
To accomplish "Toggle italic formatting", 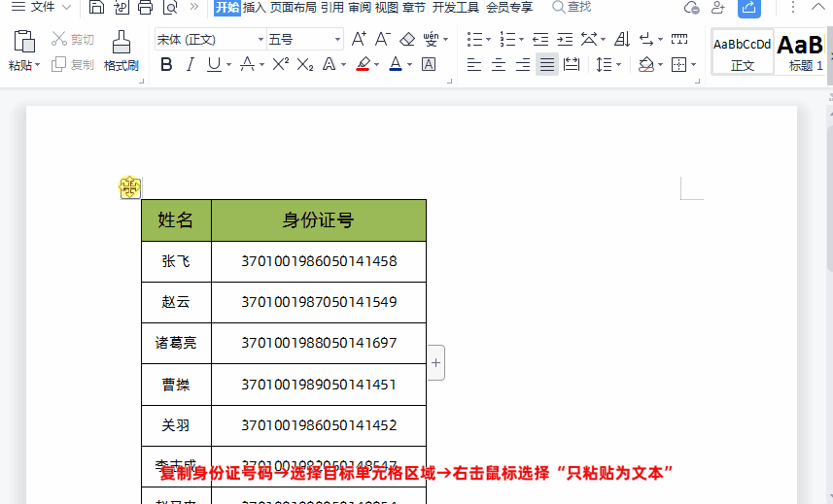I will 190,65.
